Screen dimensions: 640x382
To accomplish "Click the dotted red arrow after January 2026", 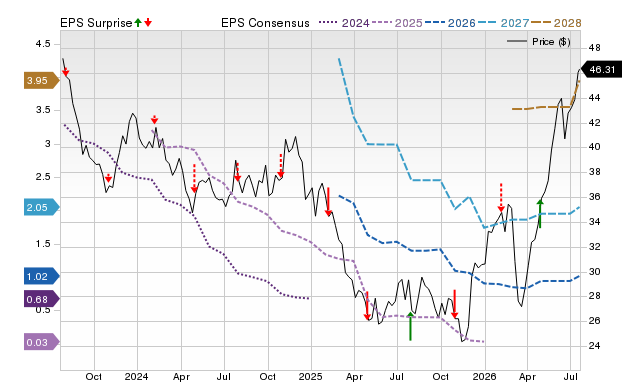I will tap(501, 198).
